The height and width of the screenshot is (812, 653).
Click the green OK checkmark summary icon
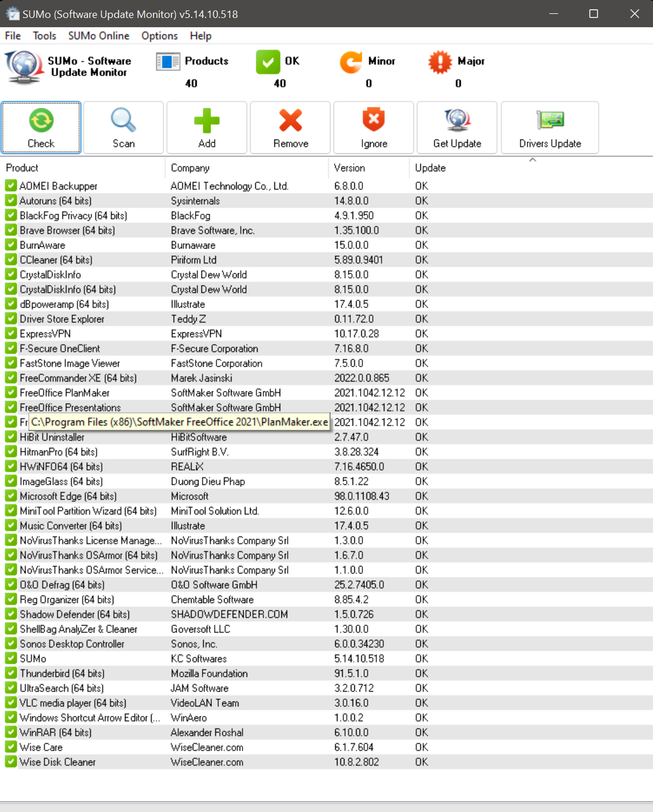click(268, 61)
